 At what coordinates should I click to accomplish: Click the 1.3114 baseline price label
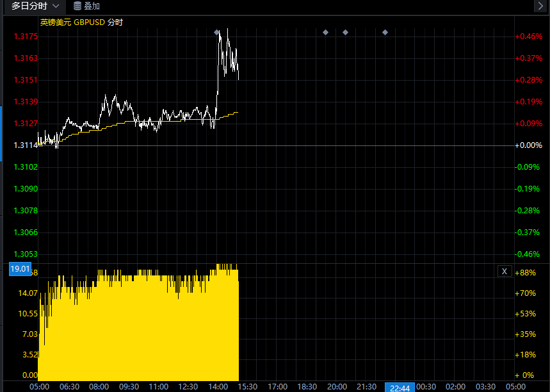point(26,145)
